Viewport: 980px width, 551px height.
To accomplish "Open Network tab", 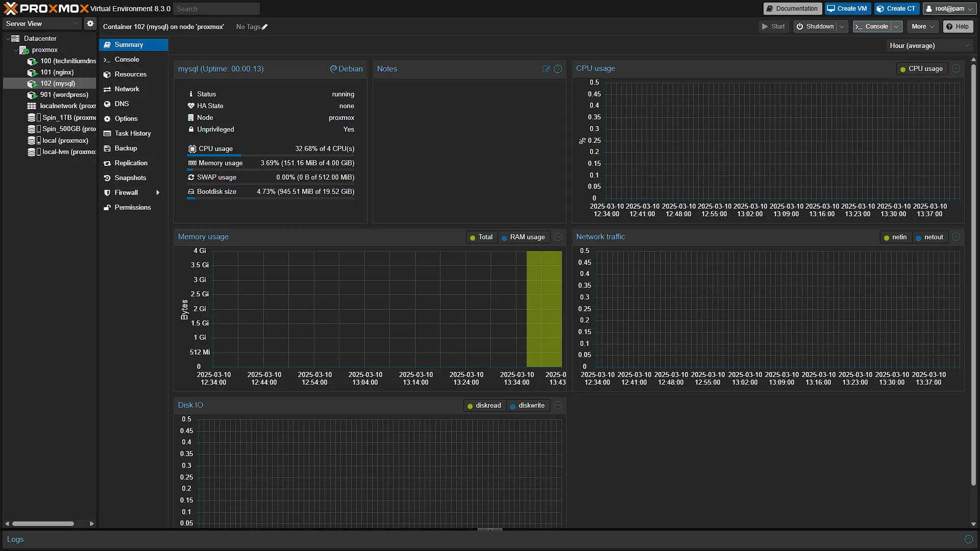I will coord(133,89).
